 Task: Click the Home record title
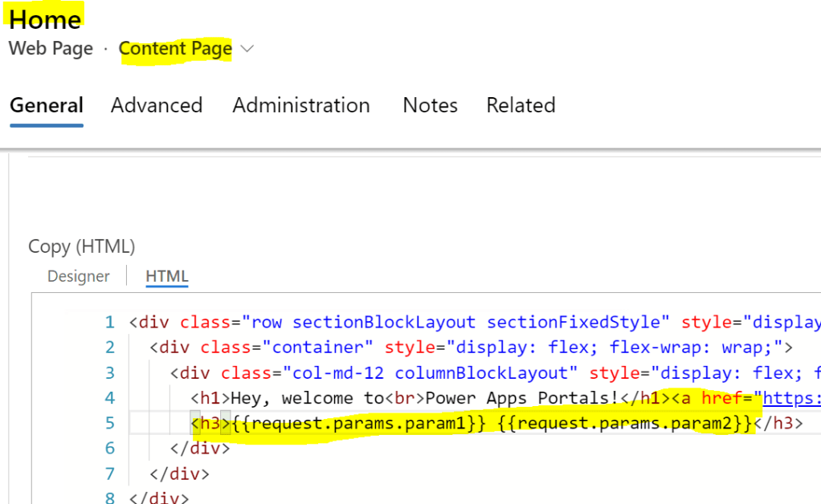pyautogui.click(x=46, y=18)
